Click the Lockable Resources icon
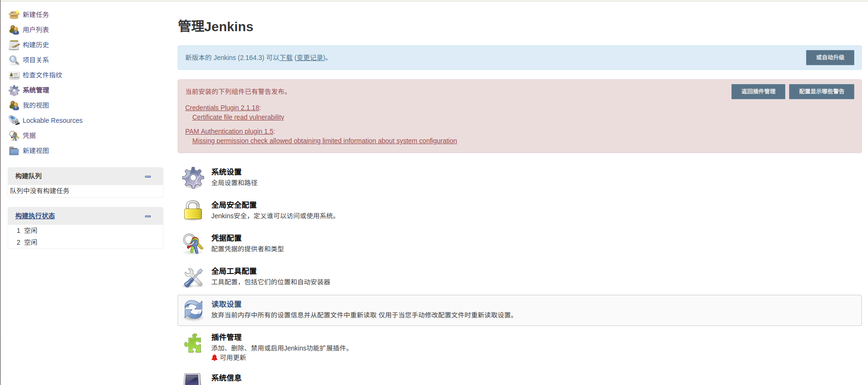This screenshot has width=868, height=385. click(14, 120)
